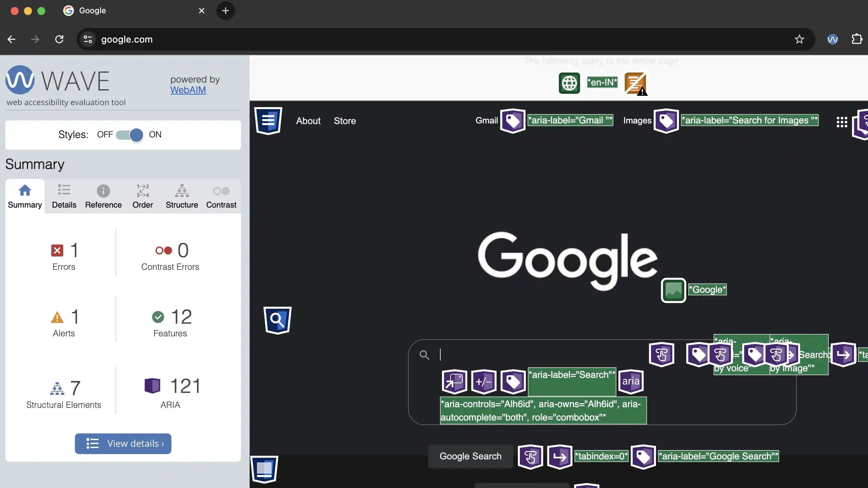
Task: Click the image alt text icon by Google logo
Action: [x=673, y=290]
